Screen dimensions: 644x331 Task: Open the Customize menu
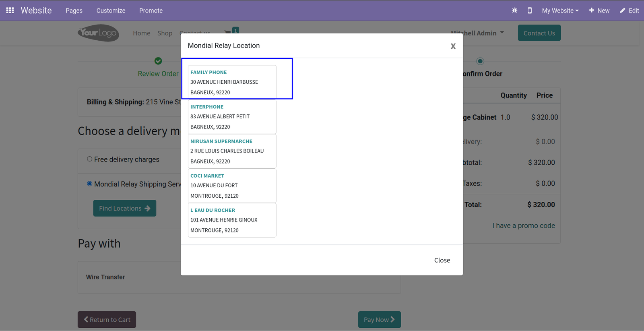tap(111, 10)
